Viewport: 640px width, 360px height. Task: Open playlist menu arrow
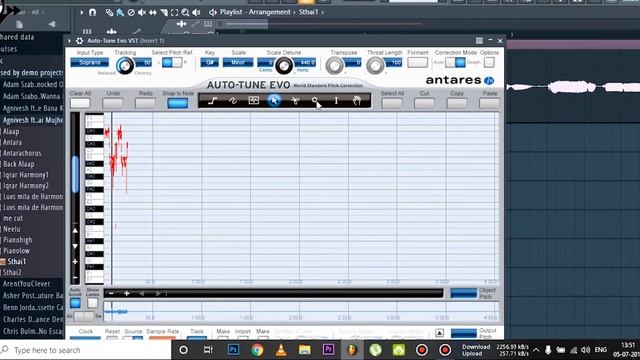click(x=82, y=13)
